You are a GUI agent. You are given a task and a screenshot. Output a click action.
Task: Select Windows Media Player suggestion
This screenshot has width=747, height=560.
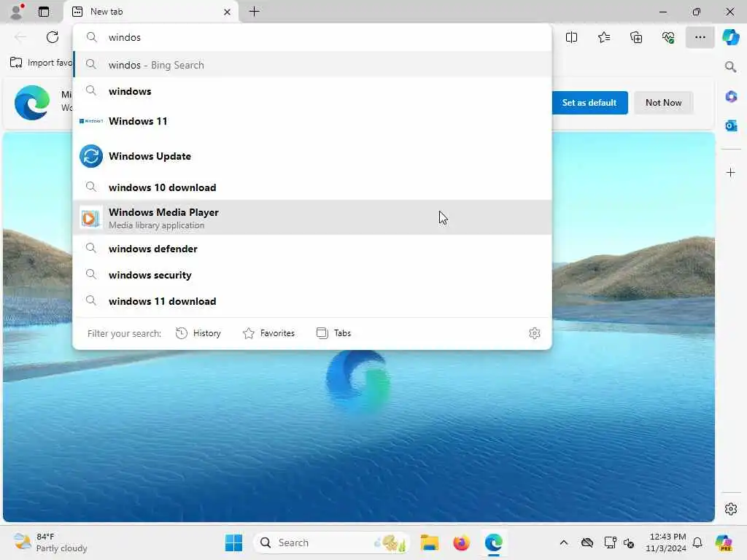coord(312,217)
